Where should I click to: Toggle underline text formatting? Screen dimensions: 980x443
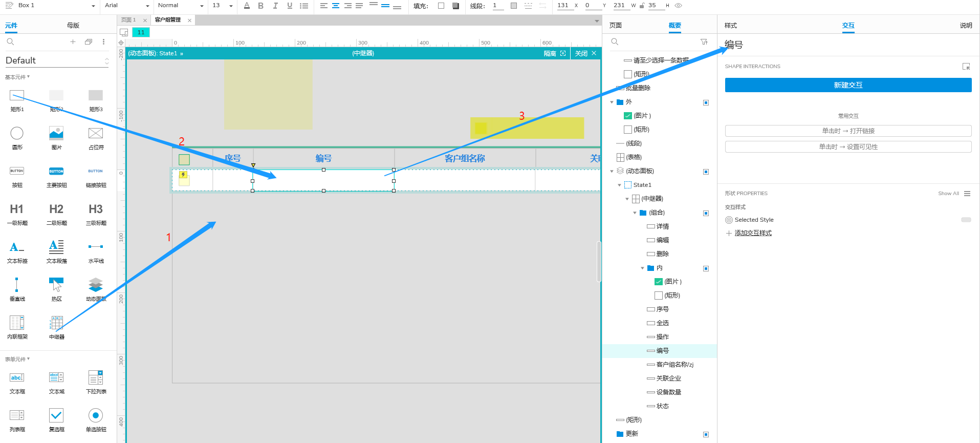(x=290, y=6)
